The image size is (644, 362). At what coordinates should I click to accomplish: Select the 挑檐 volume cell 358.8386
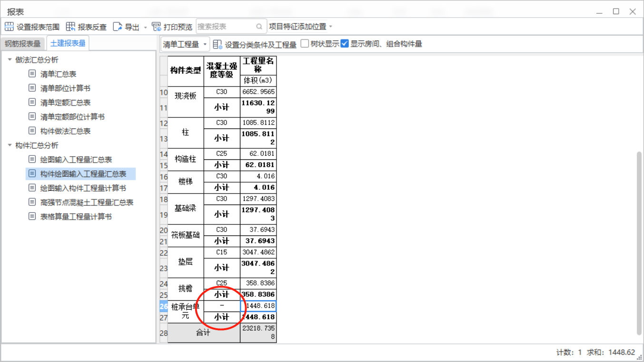tap(258, 283)
